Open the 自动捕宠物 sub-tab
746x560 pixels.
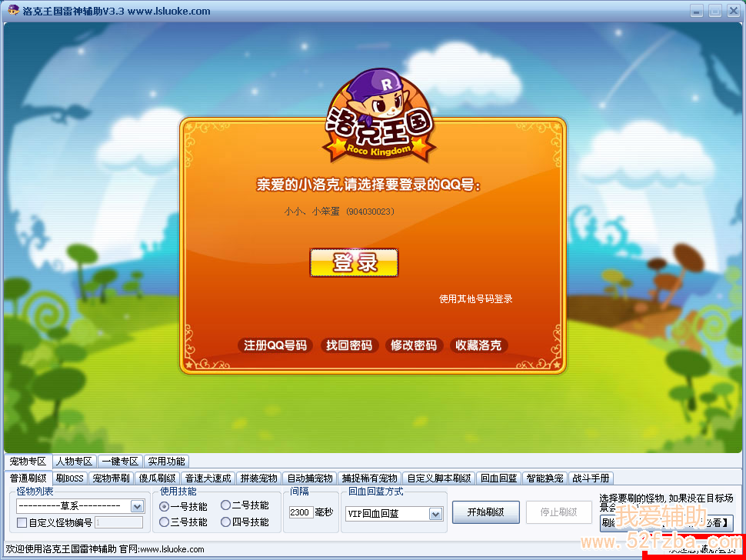[308, 478]
